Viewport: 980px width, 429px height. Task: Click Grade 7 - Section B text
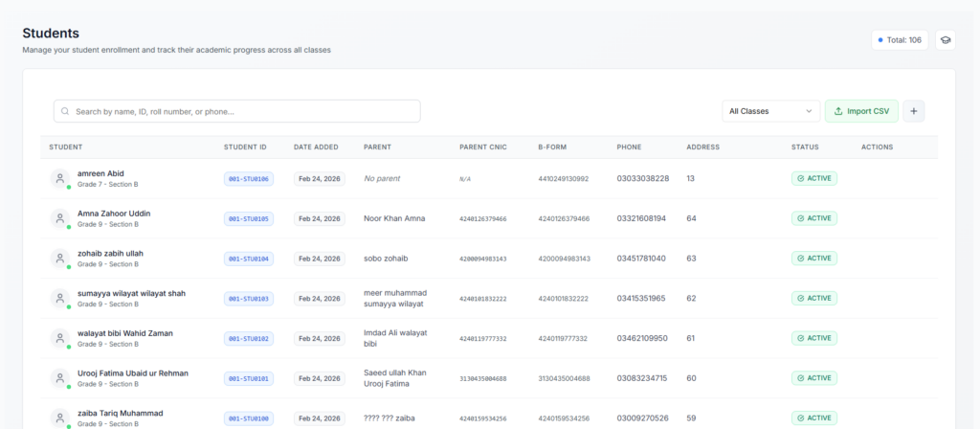[x=108, y=185]
